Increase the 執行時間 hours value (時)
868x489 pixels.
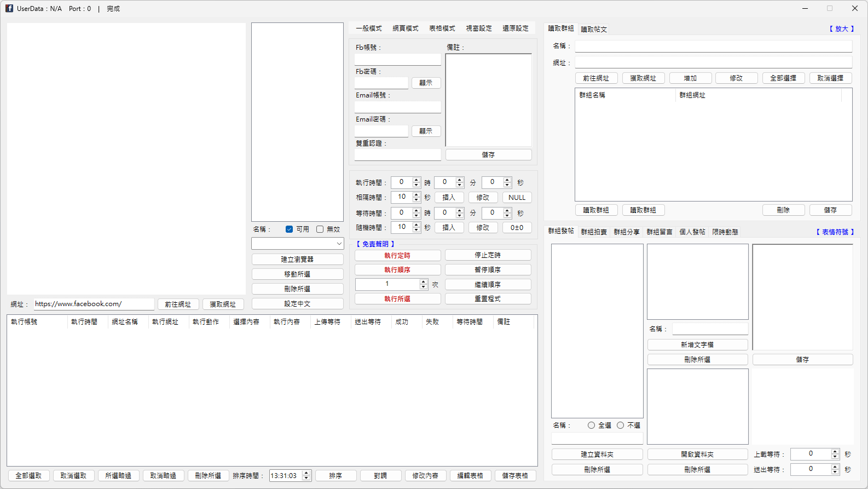[416, 180]
